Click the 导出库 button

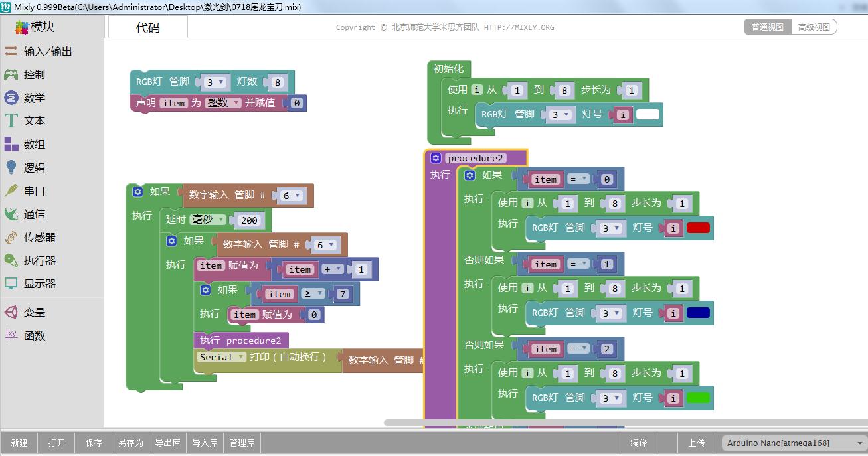(x=168, y=443)
